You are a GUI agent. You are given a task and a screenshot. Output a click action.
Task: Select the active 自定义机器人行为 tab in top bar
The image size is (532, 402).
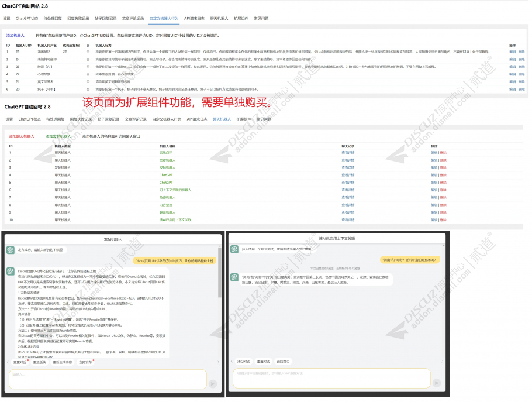click(164, 18)
